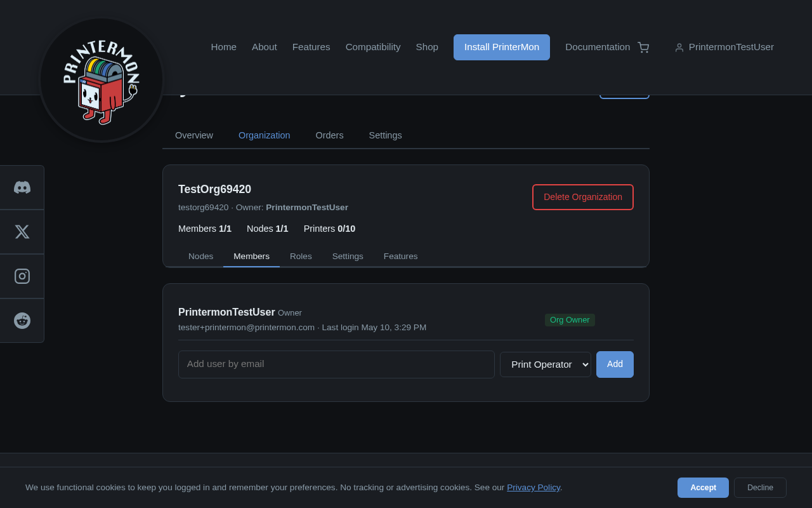
Task: Click the Nodes 1/1 count
Action: pos(268,229)
